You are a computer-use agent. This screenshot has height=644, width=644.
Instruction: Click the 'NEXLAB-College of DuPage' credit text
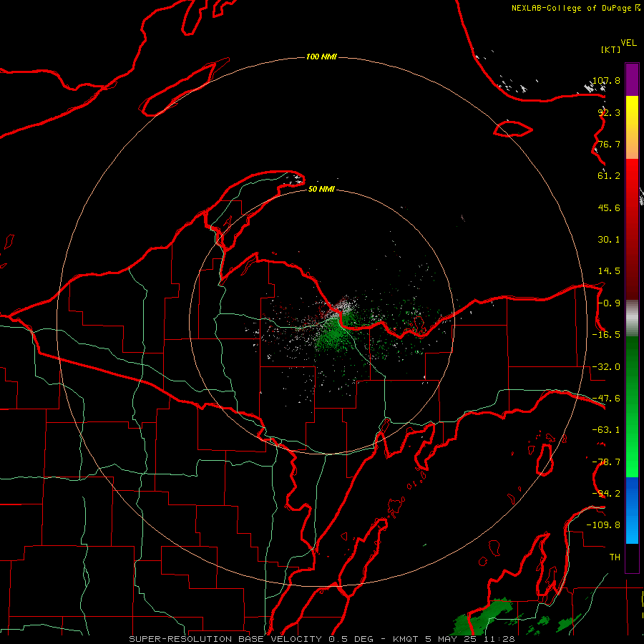coord(572,8)
